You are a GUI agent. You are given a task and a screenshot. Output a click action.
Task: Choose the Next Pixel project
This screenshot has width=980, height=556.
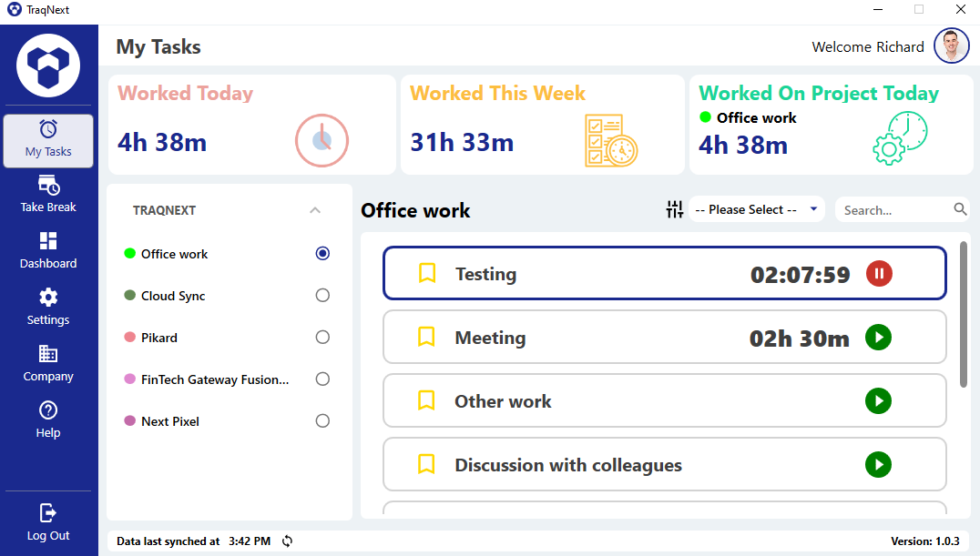coord(322,420)
